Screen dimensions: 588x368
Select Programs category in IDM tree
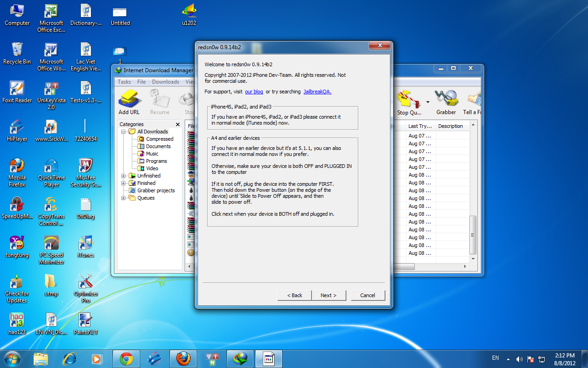tap(156, 161)
